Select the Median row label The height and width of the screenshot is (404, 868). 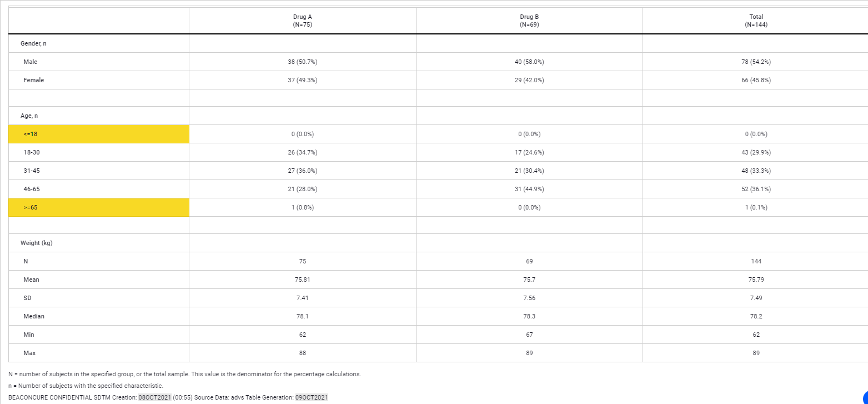click(34, 316)
